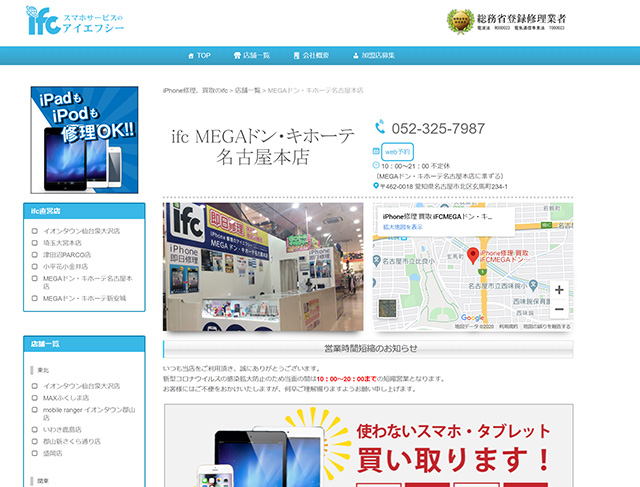Click the red map marker pin
The height and width of the screenshot is (487, 640).
point(473,256)
